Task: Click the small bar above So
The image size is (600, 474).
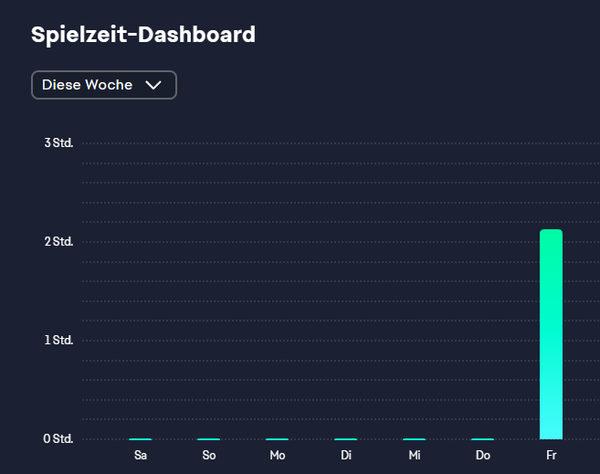Action: pos(209,439)
